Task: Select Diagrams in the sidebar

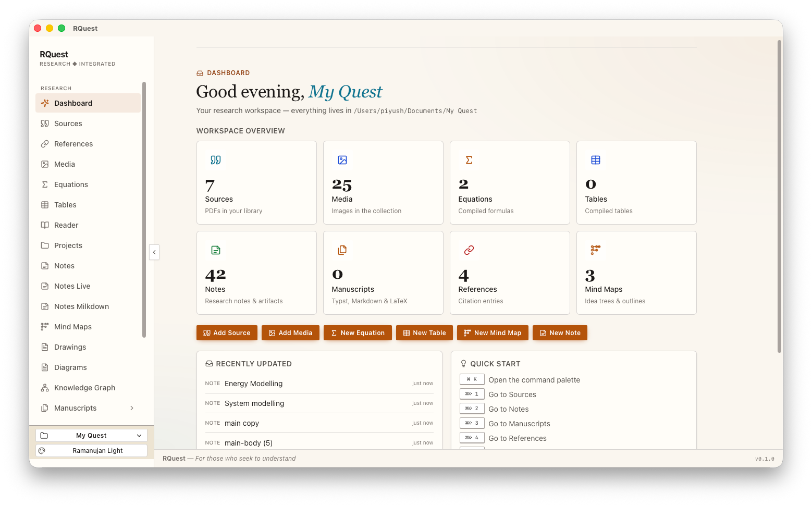Action: click(x=88, y=367)
